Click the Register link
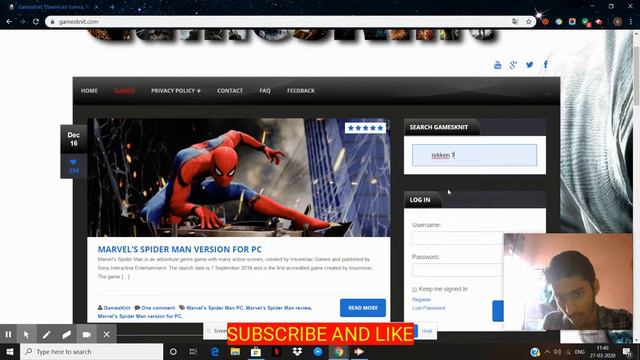Image resolution: width=640 pixels, height=360 pixels. pos(421,300)
